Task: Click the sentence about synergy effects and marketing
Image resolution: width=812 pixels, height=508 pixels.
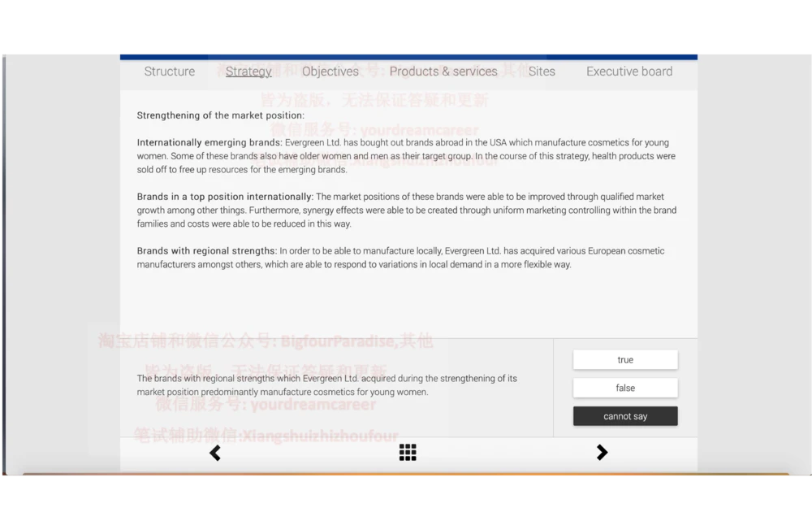Action: tap(406, 211)
